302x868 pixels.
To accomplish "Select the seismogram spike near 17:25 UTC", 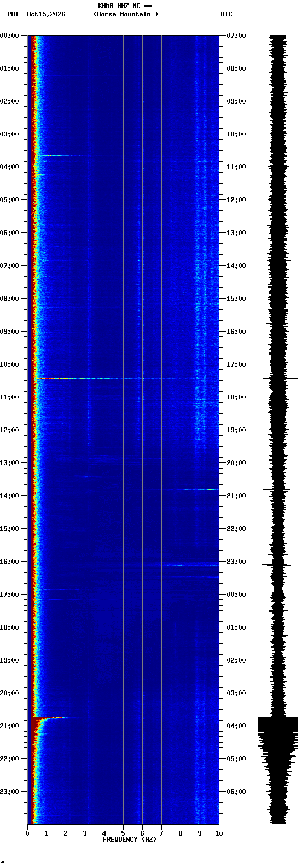I will click(x=278, y=378).
